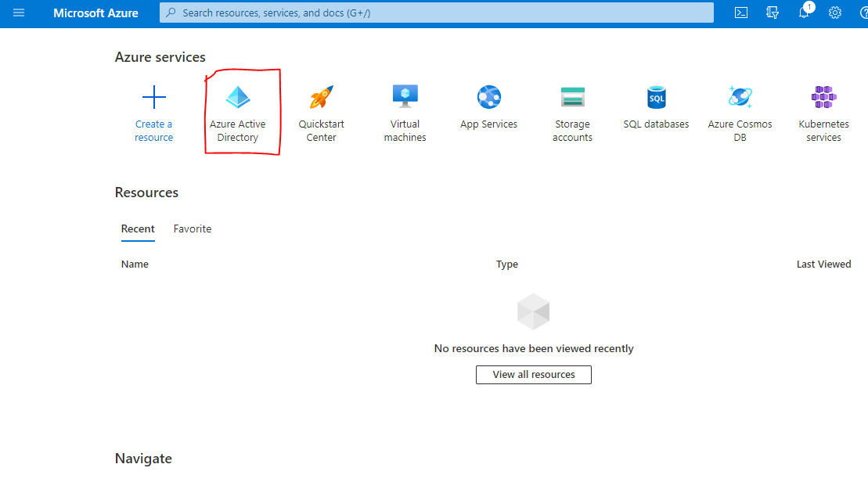Click the Last Viewed column header

coord(823,264)
